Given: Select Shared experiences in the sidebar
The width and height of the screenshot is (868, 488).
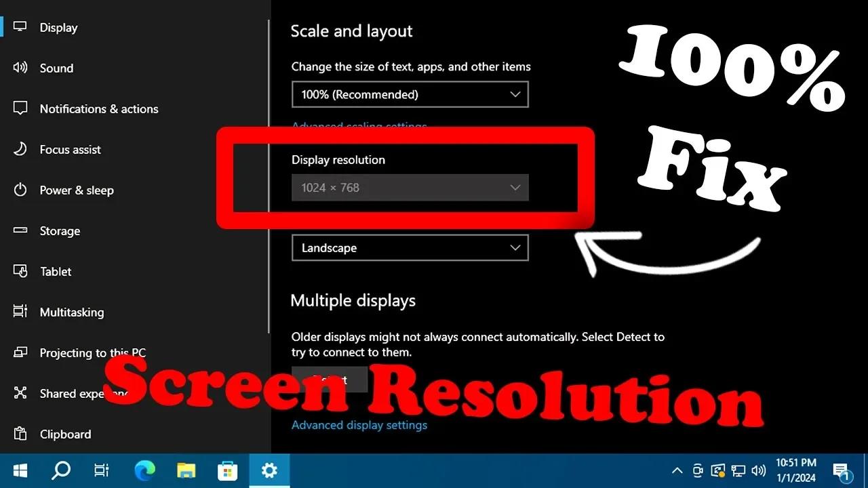Looking at the screenshot, I should [20, 393].
